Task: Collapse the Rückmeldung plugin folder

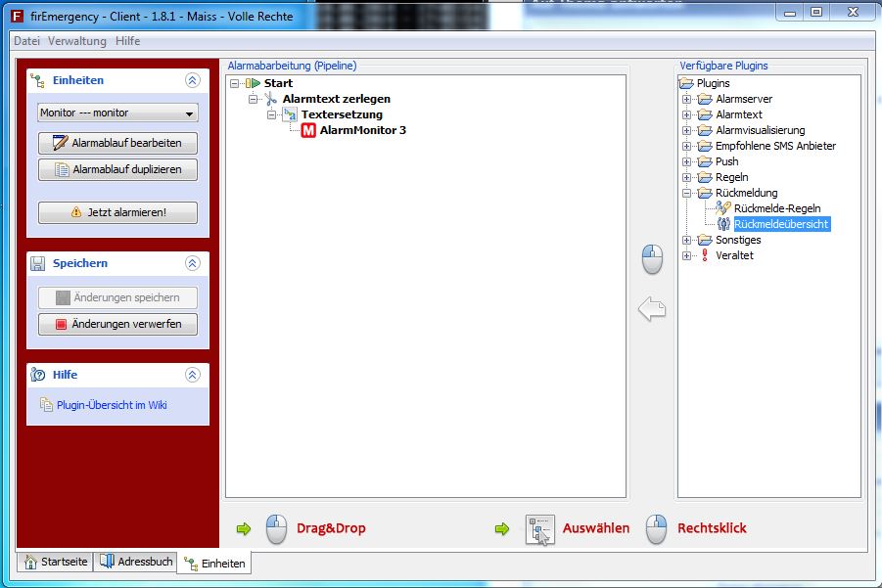Action: [x=687, y=193]
